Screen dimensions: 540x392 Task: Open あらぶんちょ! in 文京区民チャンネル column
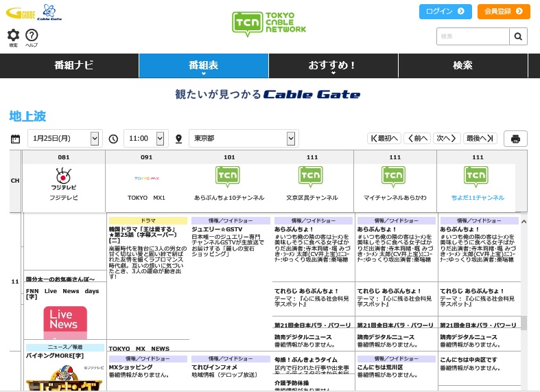point(294,229)
